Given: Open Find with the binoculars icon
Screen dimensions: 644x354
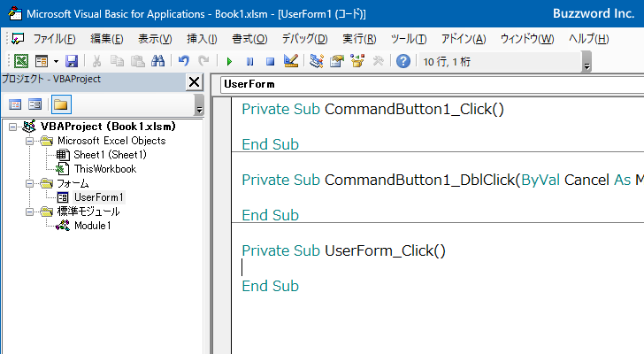Looking at the screenshot, I should tap(157, 61).
